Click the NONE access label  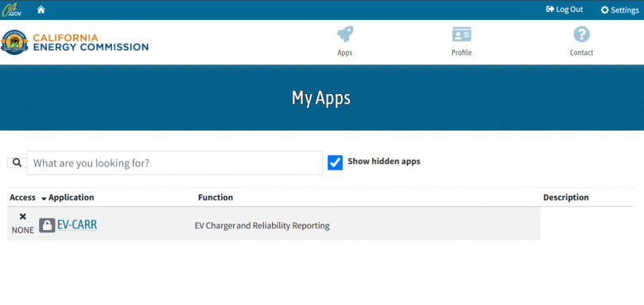coord(23,230)
